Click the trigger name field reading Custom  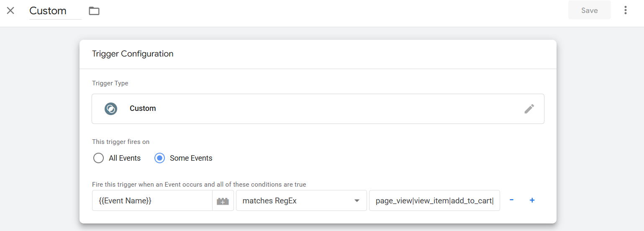[x=54, y=11]
